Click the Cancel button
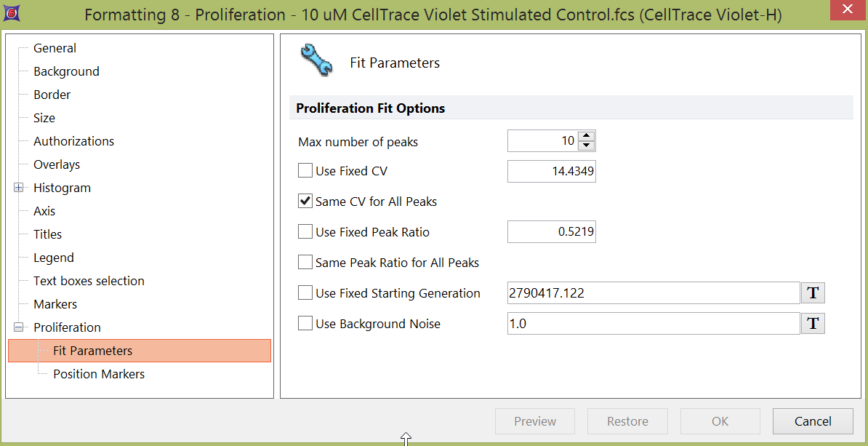The width and height of the screenshot is (868, 446). (812, 421)
